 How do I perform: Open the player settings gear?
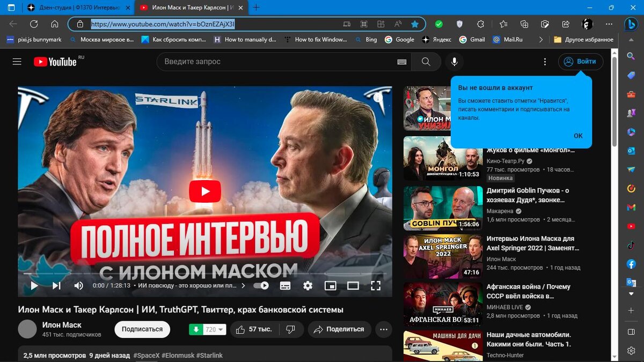point(308,286)
